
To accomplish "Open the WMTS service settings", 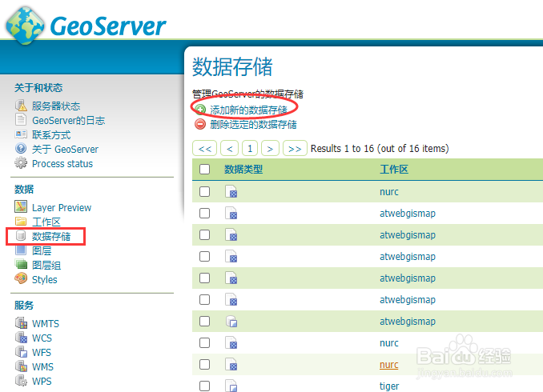I will [46, 323].
